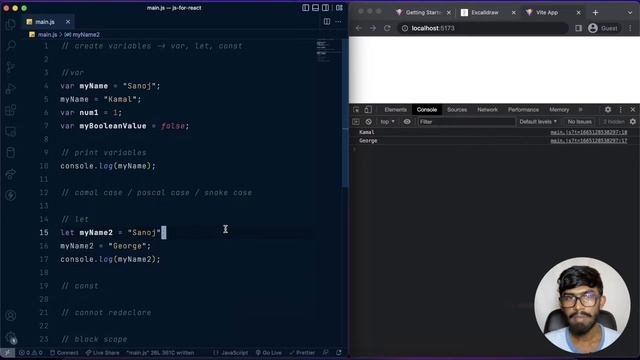Viewport: 640px width, 360px height.
Task: Toggle the browser side panel
Action: pos(578,28)
